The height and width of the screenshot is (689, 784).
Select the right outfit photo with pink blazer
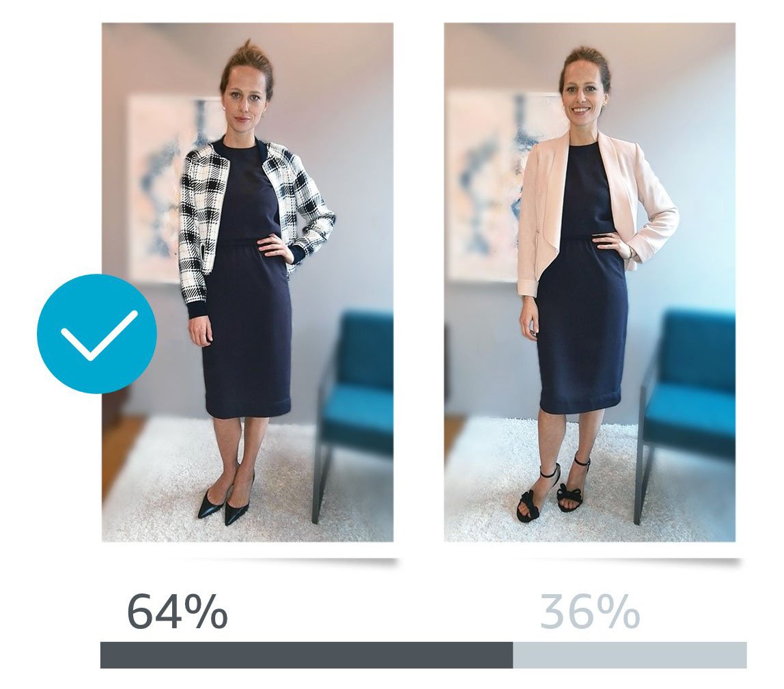[x=589, y=282]
